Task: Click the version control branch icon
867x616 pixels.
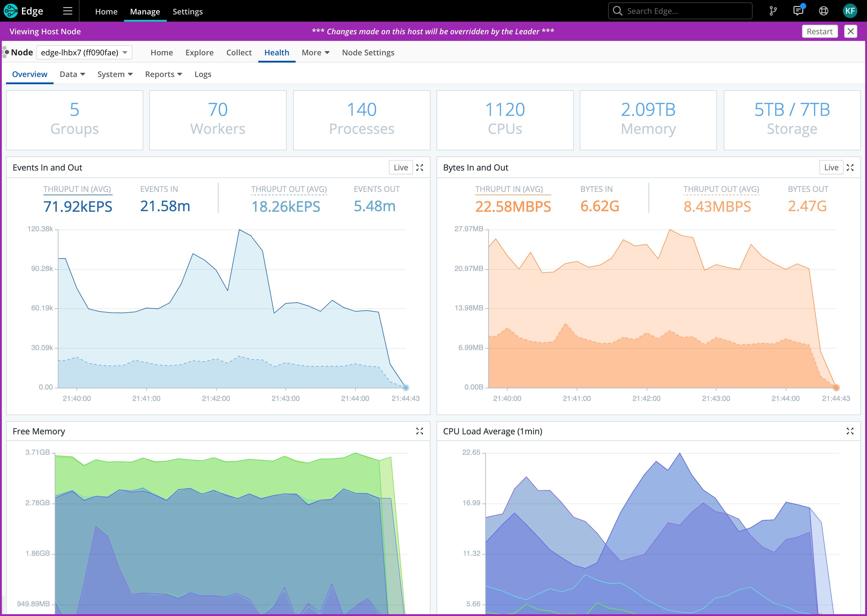Action: 773,11
